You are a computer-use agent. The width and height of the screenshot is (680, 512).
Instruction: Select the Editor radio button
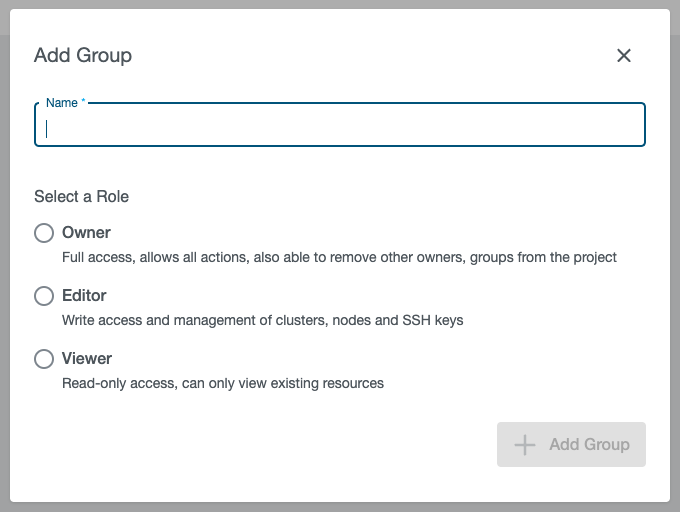coord(44,296)
